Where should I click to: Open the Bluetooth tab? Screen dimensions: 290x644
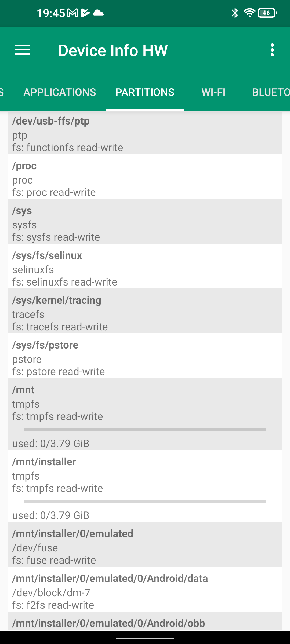(271, 92)
